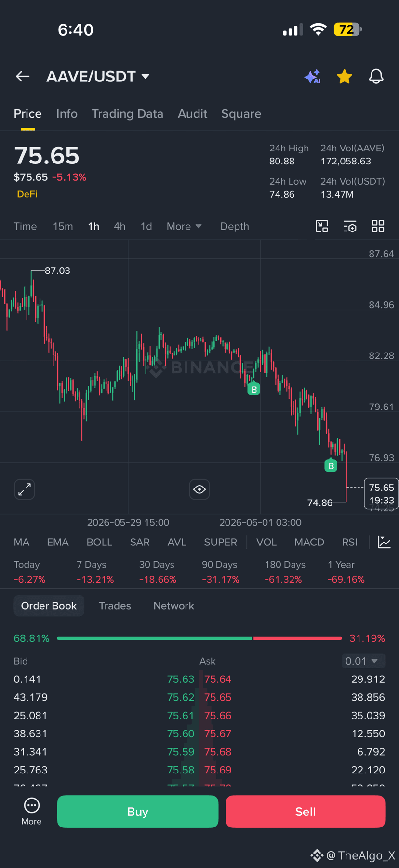Tap the back arrow icon
The image size is (399, 868).
[23, 76]
